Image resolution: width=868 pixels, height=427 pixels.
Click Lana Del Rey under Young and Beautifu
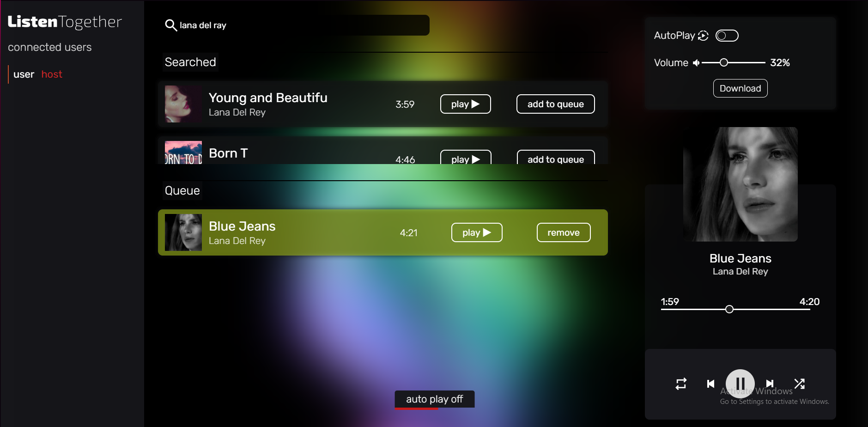pos(237,112)
